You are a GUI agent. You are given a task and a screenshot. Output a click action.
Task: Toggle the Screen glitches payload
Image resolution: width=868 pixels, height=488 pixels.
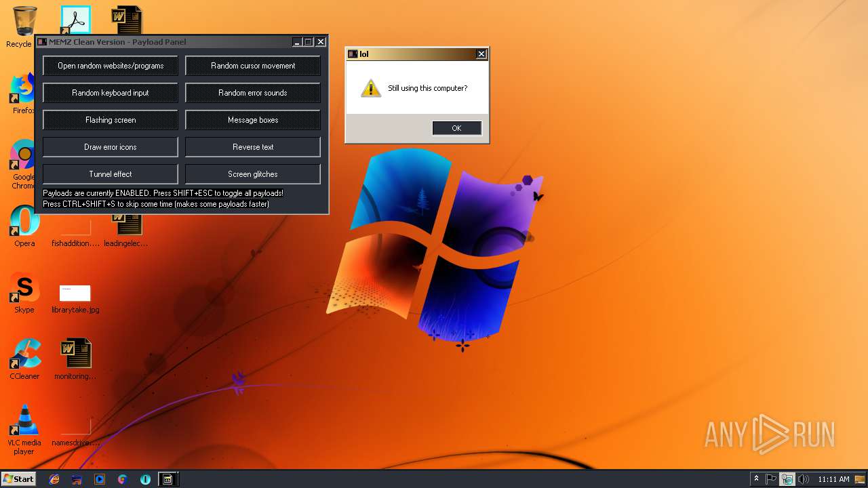point(253,174)
